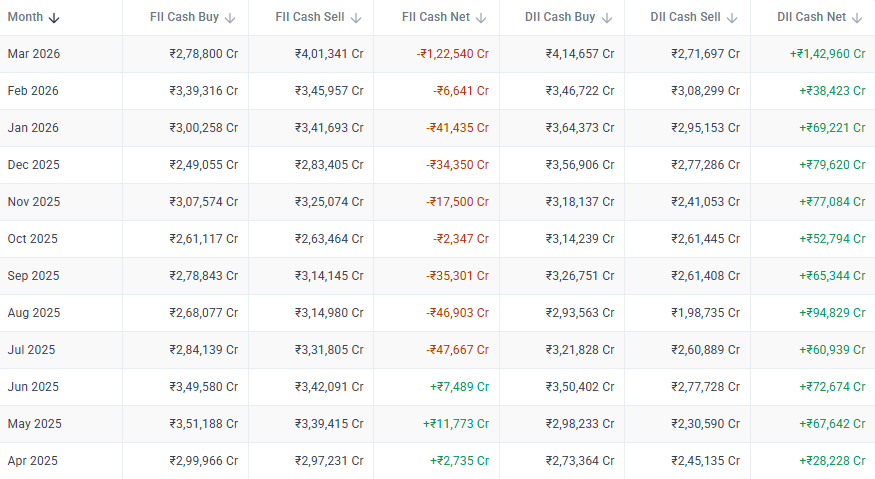This screenshot has height=479, width=875.
Task: Select the Jun 2025 FII net +₹7,489 Cr
Action: coord(459,387)
